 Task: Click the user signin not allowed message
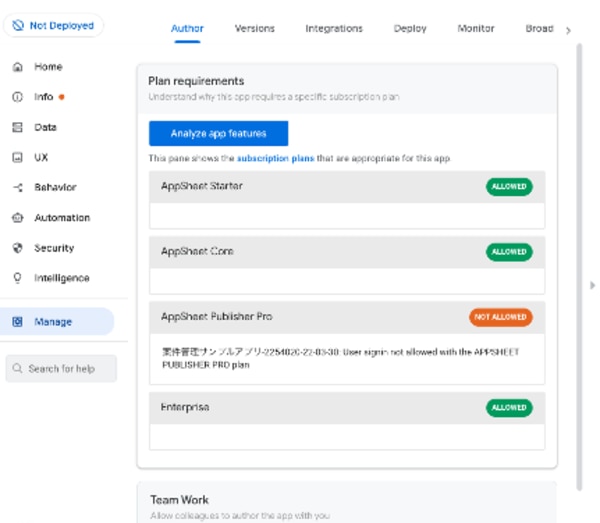point(341,358)
